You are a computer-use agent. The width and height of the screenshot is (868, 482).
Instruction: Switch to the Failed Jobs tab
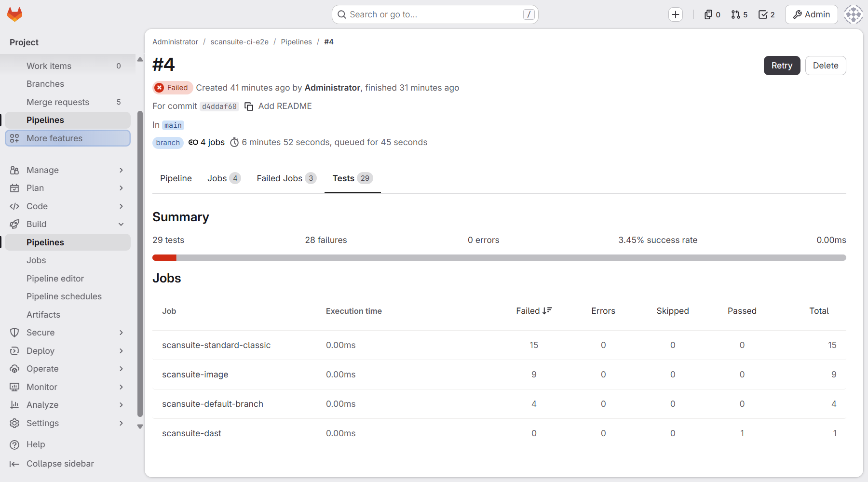point(286,178)
